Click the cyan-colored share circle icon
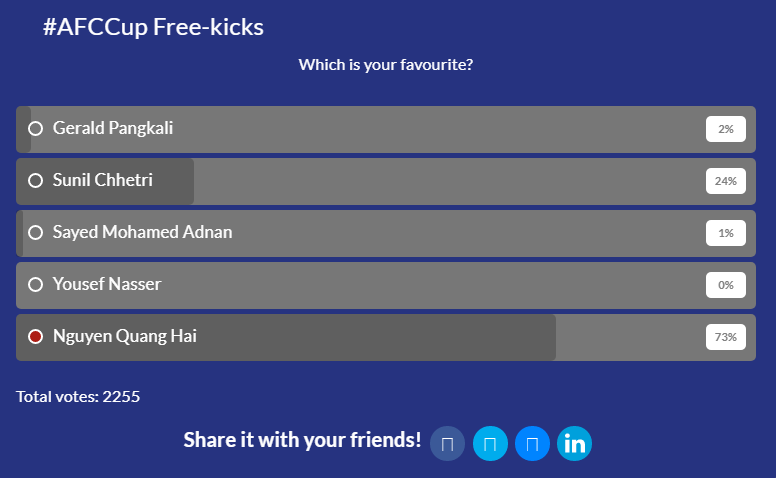Image resolution: width=776 pixels, height=478 pixels. (490, 443)
